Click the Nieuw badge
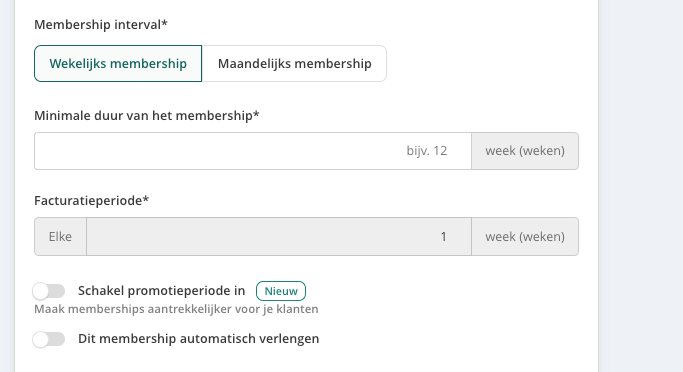Screen dimensions: 683x372 pos(281,291)
